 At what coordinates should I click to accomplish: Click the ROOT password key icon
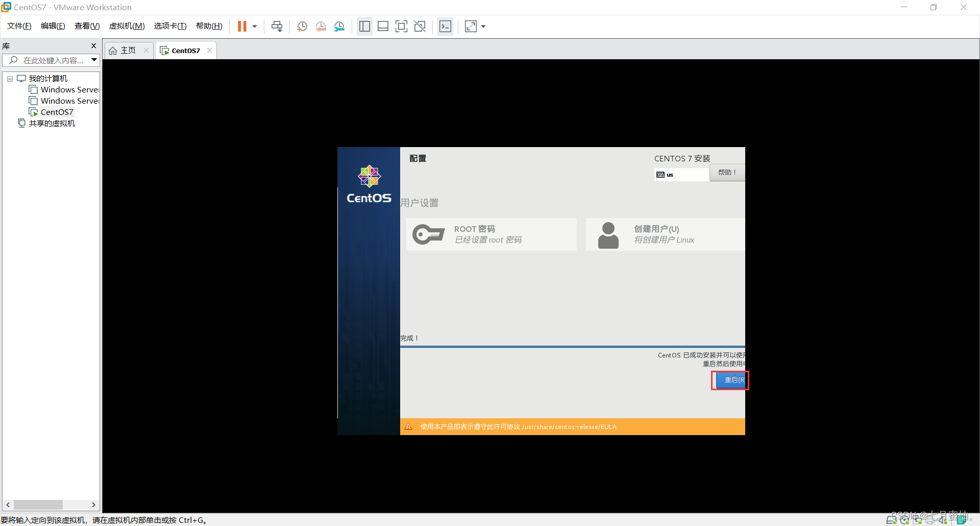point(428,234)
